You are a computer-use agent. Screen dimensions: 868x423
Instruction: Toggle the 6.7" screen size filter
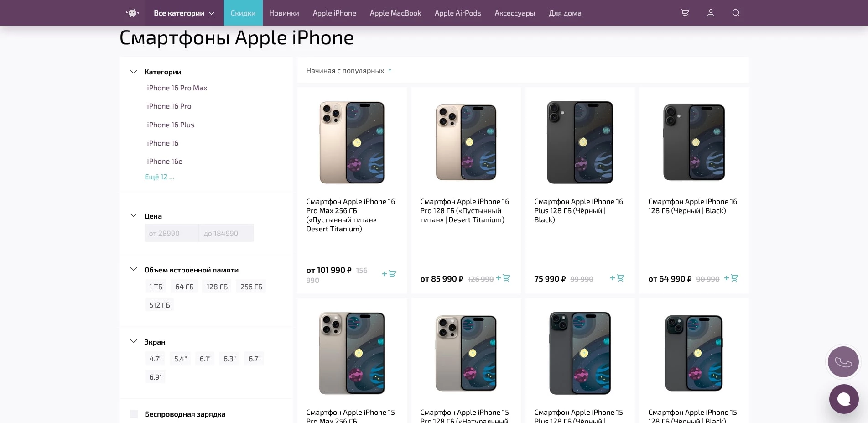click(255, 359)
